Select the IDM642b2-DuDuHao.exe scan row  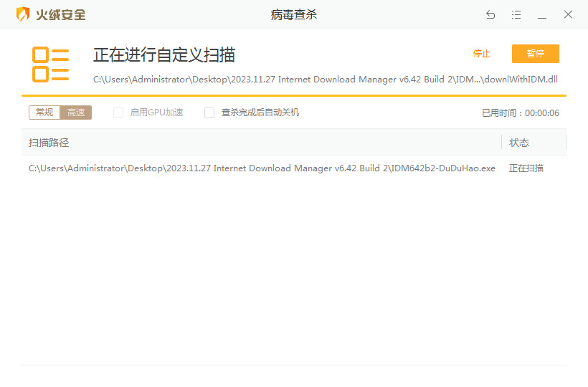(293, 168)
